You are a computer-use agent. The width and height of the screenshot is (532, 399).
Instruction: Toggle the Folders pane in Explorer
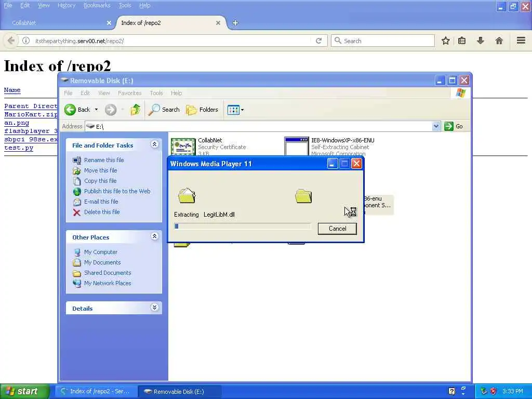pos(202,110)
